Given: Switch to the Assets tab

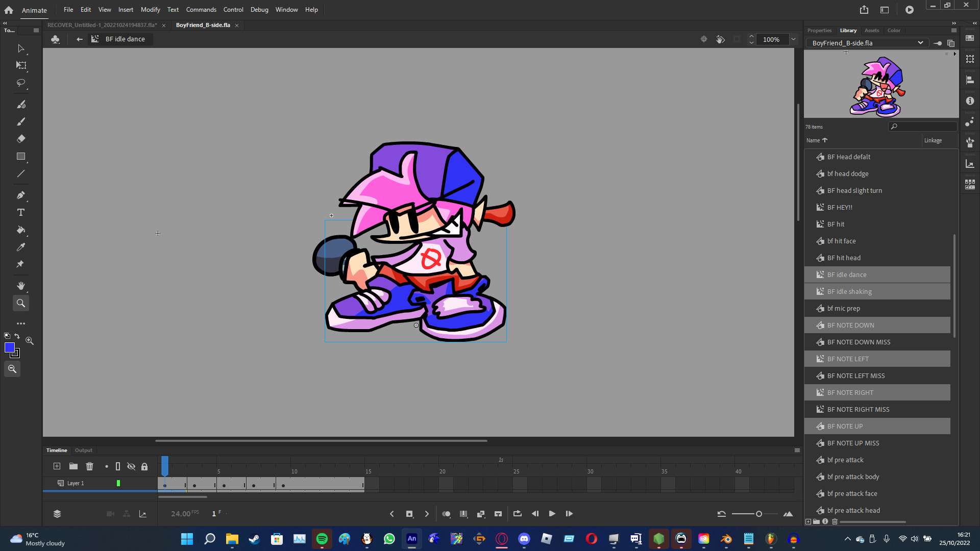Looking at the screenshot, I should point(872,31).
